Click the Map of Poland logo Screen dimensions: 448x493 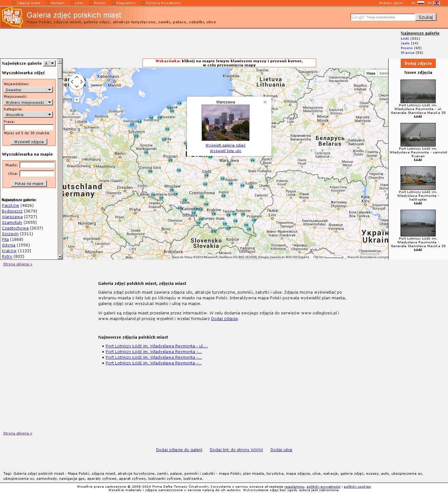click(x=12, y=17)
